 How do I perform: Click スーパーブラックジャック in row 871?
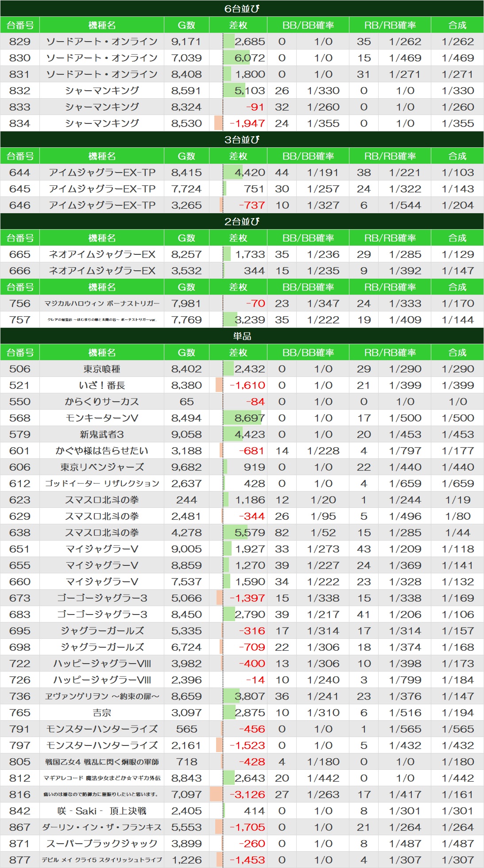[102, 844]
